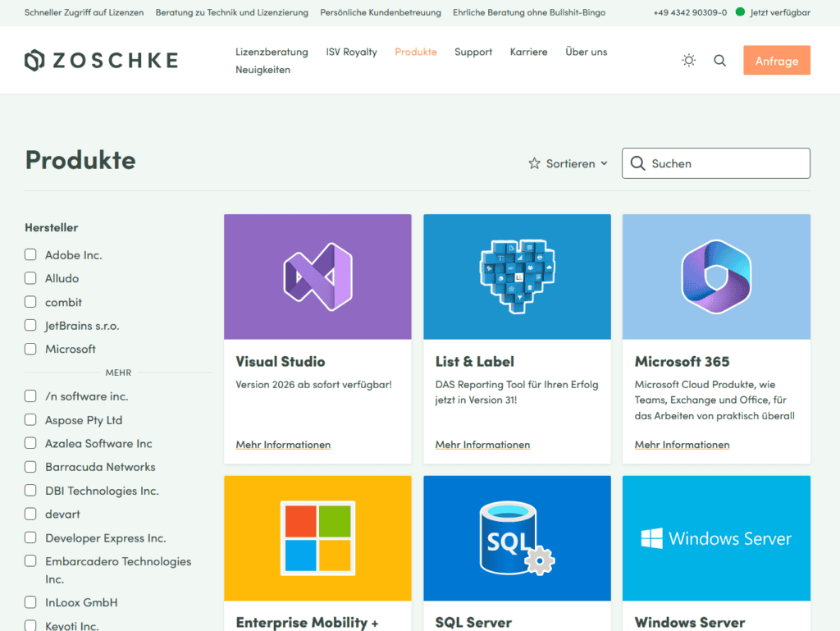
Task: Check the /n software inc. filter
Action: 30,396
